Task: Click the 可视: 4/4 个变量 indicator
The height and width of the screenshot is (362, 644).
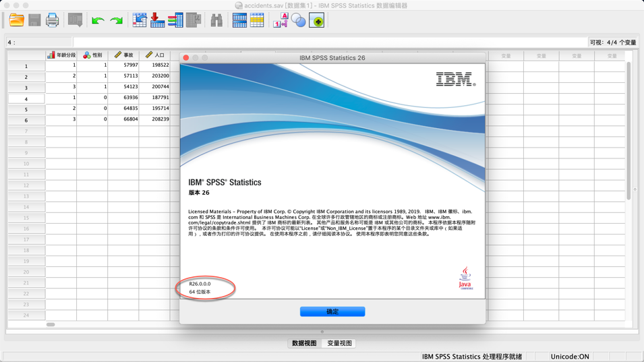Action: (x=613, y=42)
